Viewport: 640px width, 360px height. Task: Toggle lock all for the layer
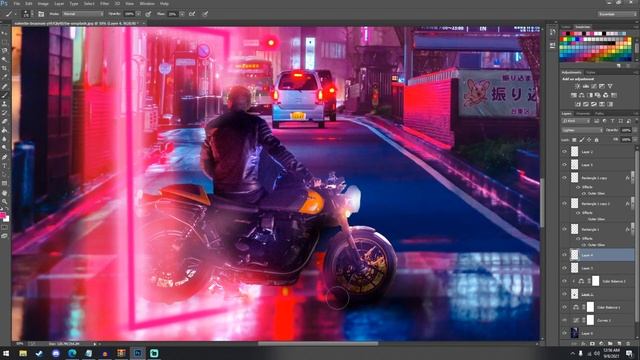596,140
